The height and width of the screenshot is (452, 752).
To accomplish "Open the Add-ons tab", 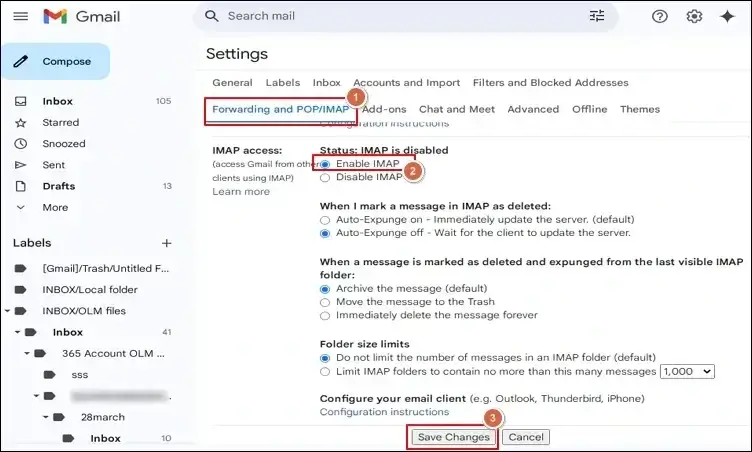I will click(384, 109).
